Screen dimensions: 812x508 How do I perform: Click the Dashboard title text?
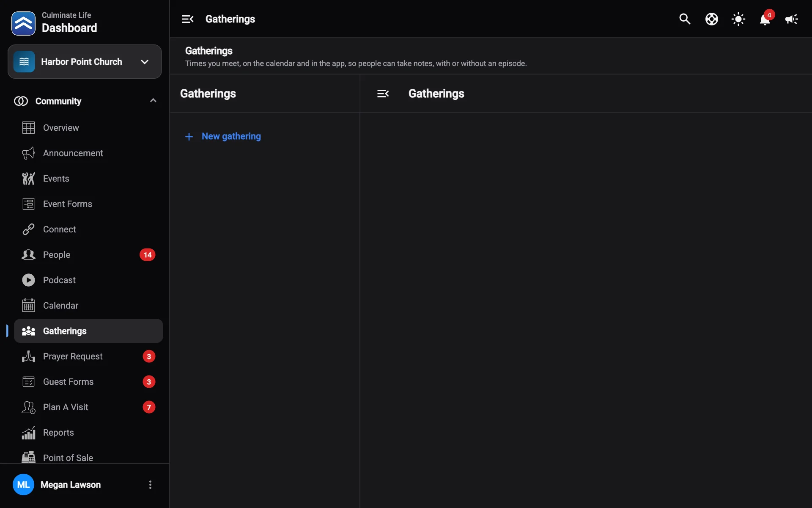(x=69, y=28)
